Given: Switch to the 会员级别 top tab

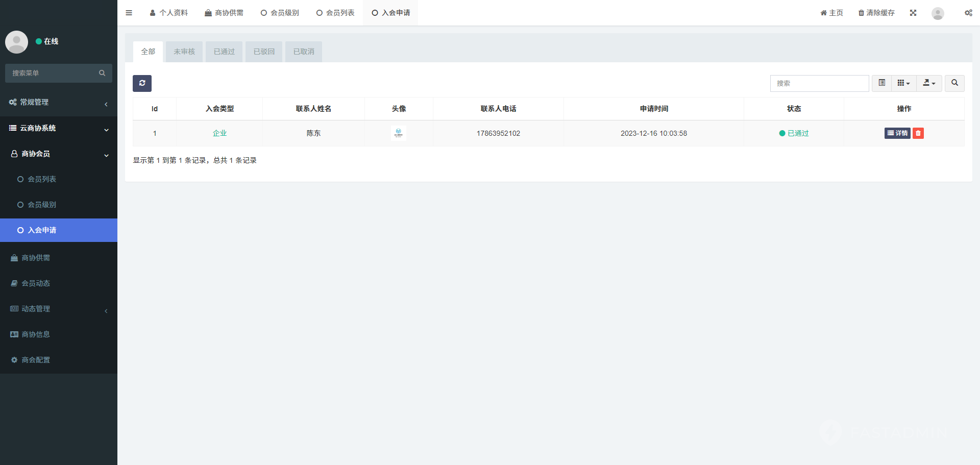Looking at the screenshot, I should 280,13.
